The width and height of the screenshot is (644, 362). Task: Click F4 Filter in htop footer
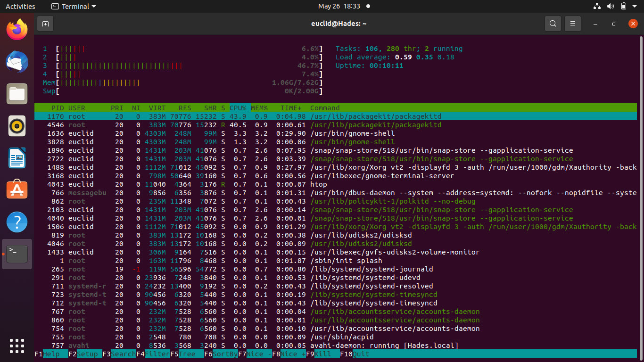coord(153,354)
